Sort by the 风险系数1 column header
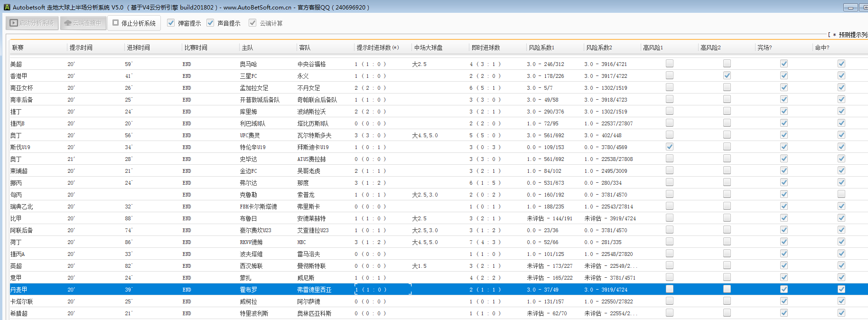 point(541,47)
